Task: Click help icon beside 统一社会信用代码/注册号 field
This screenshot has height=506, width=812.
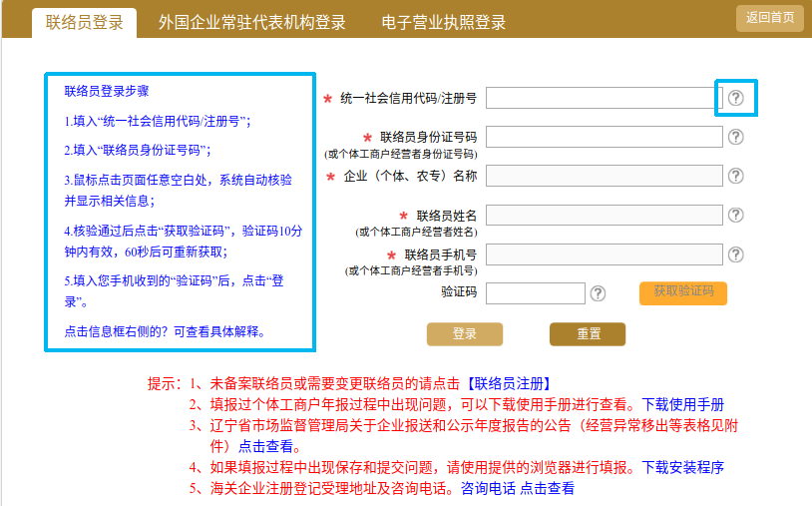Action: (736, 98)
